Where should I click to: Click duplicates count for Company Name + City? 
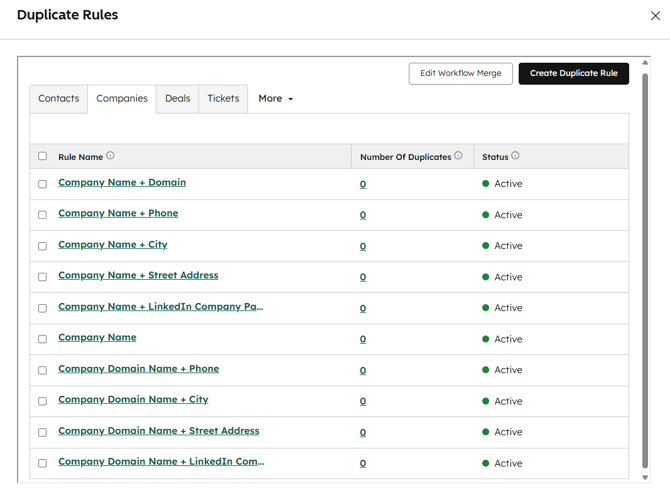click(x=363, y=246)
